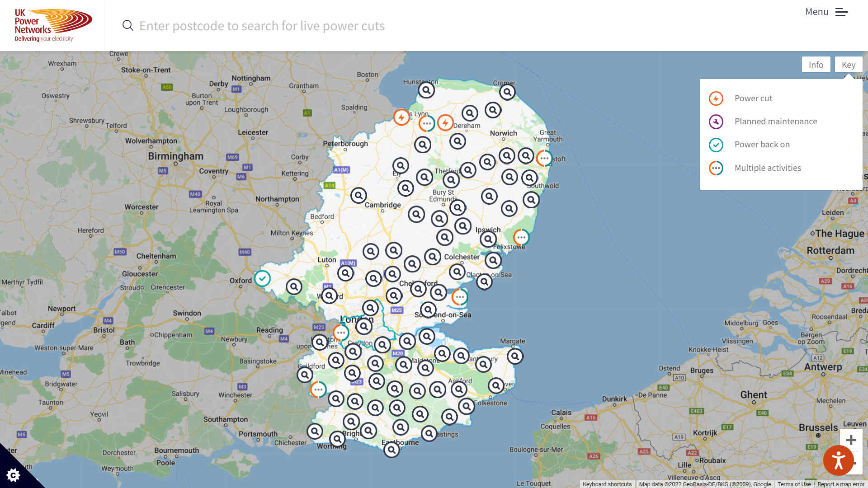Open multiple activities marker north of Southend-on-Sea
868x488 pixels.
point(460,297)
